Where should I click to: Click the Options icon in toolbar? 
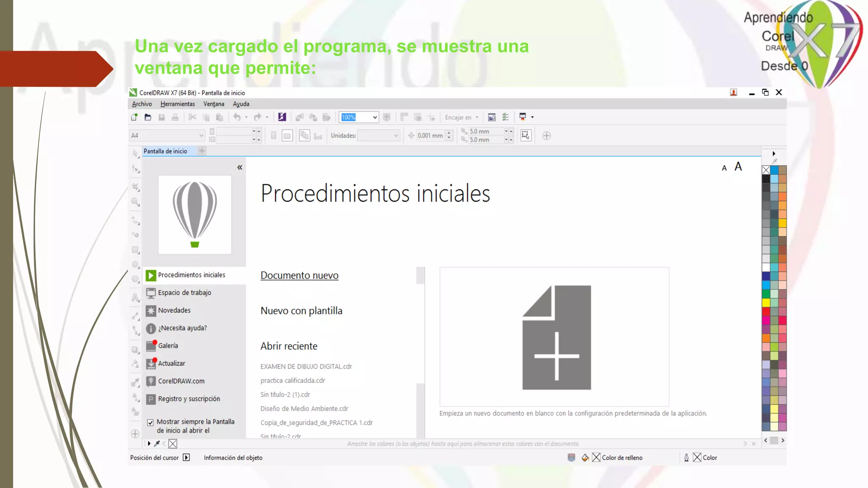click(x=506, y=117)
